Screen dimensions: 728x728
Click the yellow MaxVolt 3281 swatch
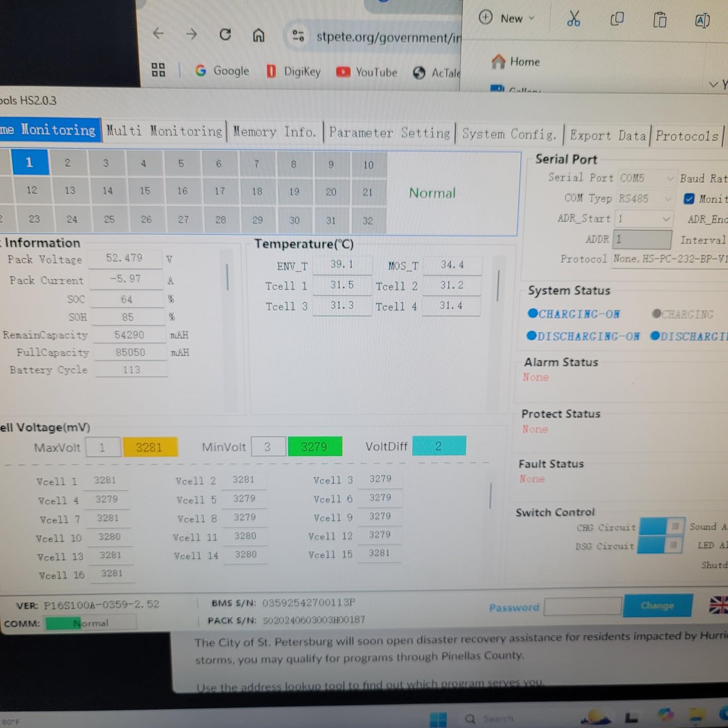click(150, 447)
